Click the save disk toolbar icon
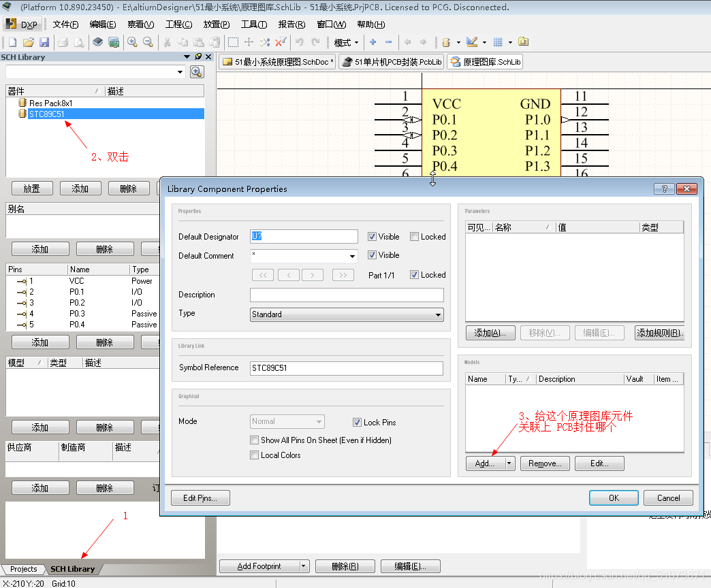The image size is (711, 588). coord(44,42)
